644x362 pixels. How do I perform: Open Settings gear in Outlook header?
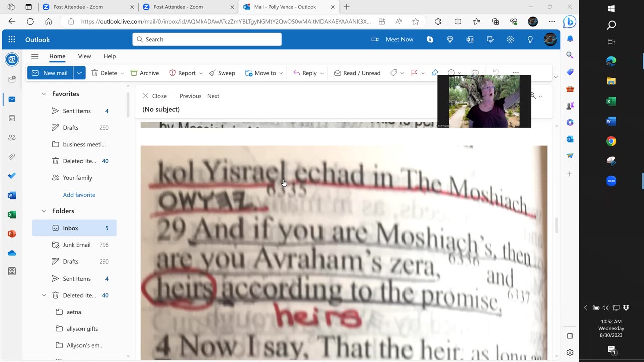[510, 39]
